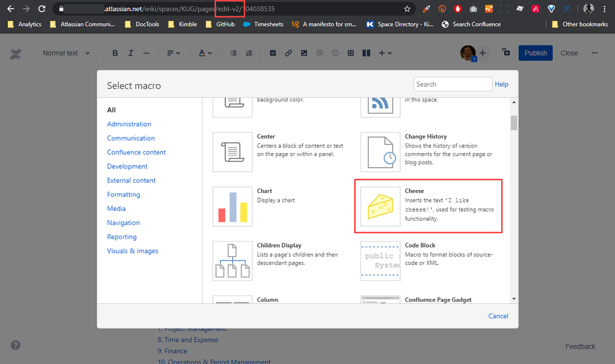Filter macros by Development
Screen dimensions: 615x364
click(x=127, y=167)
